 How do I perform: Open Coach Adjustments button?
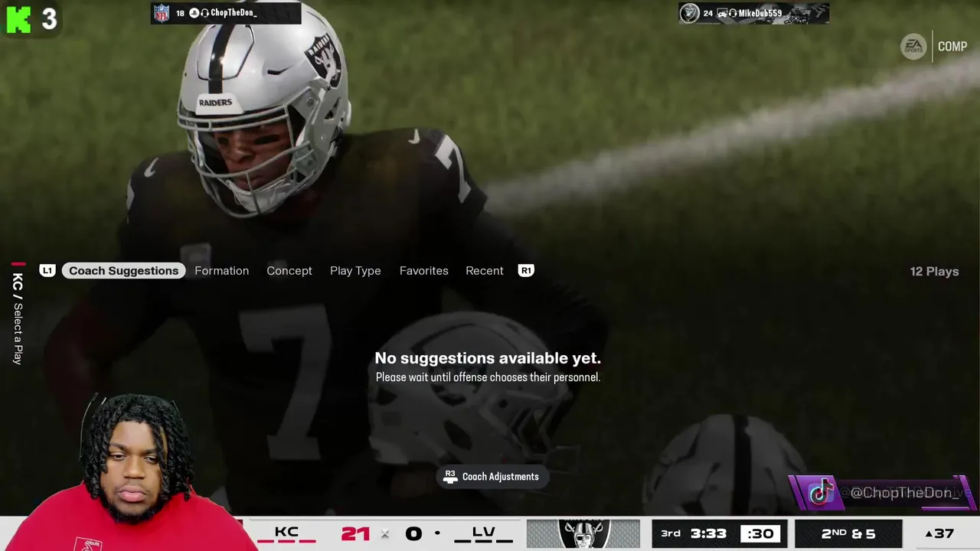tap(492, 477)
